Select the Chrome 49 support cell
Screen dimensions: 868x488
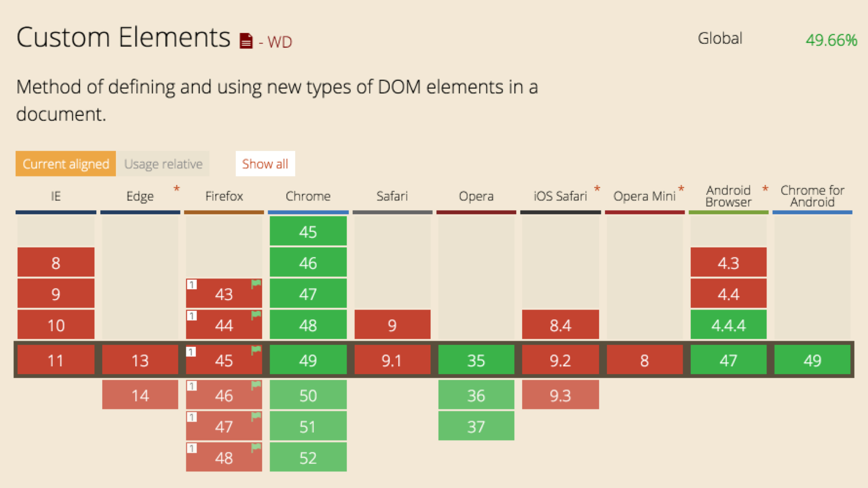[308, 360]
